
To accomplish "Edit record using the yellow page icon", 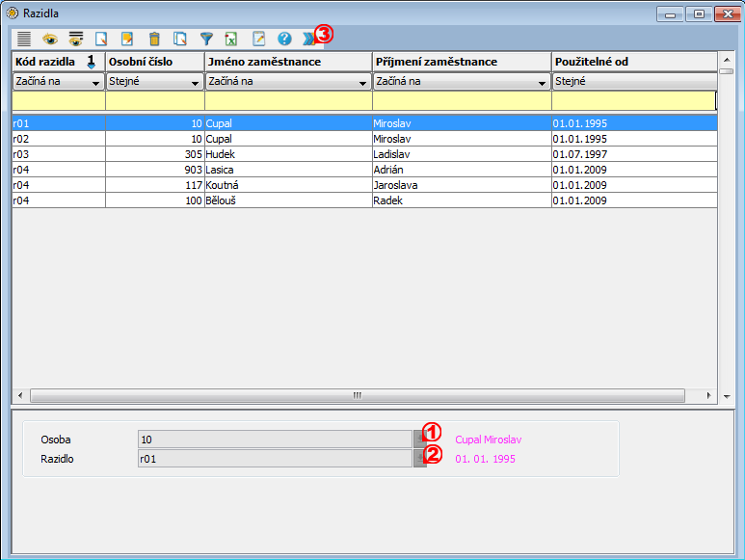I will click(x=127, y=40).
